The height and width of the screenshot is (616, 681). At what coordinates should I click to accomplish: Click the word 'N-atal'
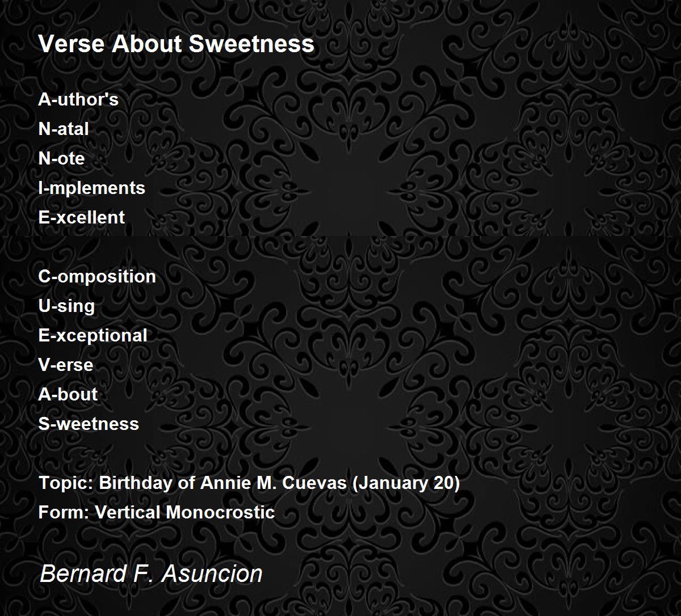tap(64, 129)
